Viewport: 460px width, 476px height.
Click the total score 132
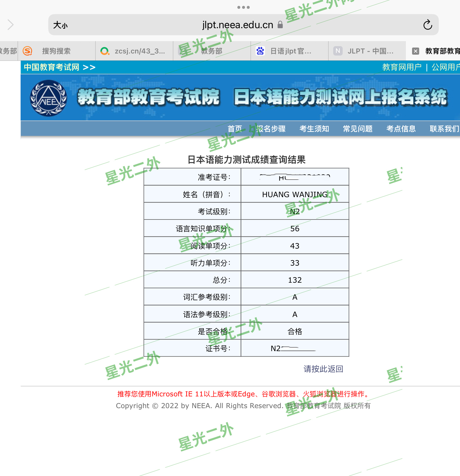295,280
